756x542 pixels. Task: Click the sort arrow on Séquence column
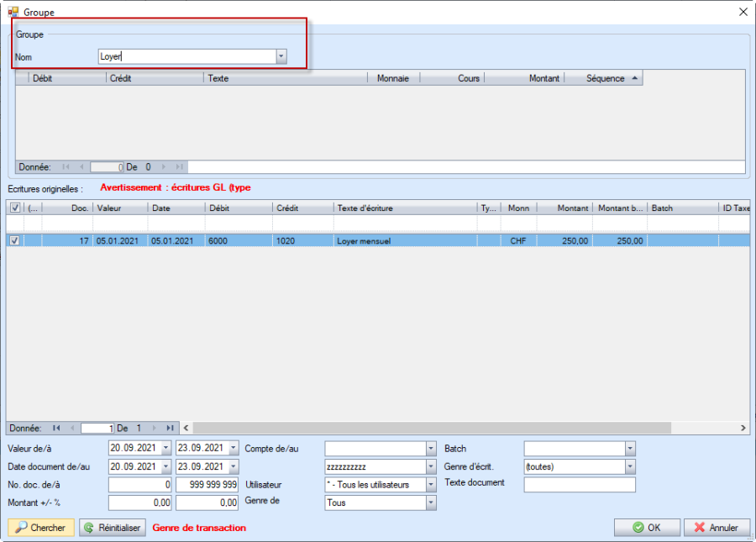point(634,78)
